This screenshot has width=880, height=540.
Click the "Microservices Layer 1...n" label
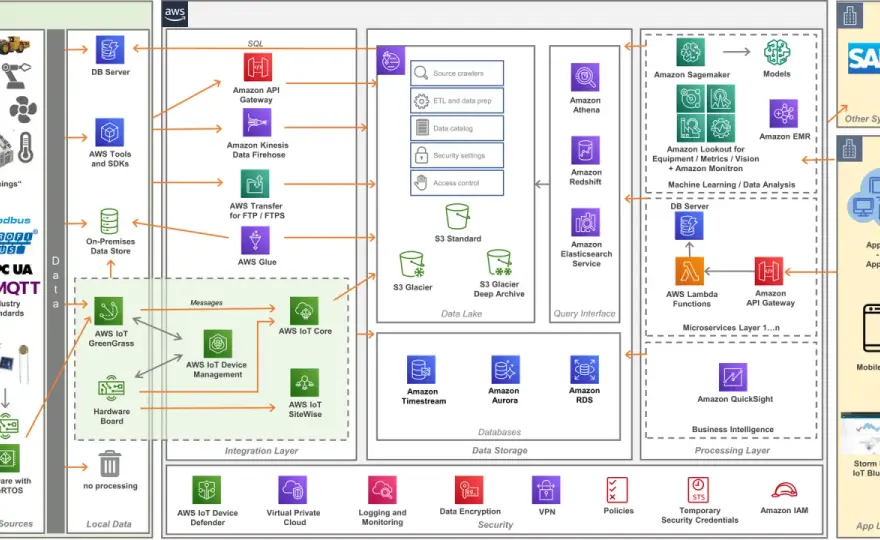[731, 327]
